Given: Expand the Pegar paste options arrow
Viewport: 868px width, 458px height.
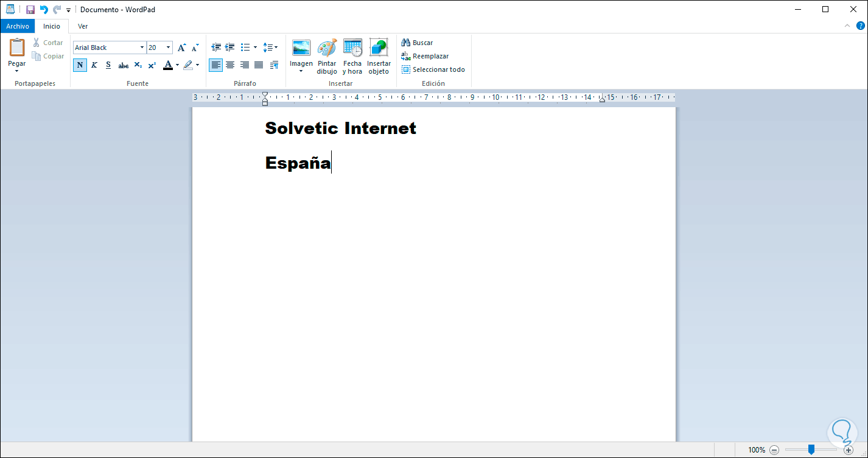Looking at the screenshot, I should (x=17, y=71).
